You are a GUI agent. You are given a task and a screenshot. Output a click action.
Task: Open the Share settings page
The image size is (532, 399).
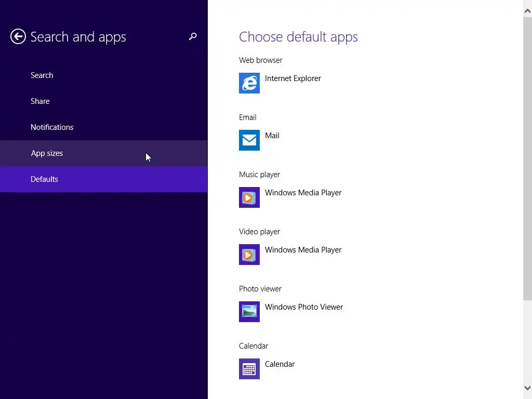click(103, 101)
